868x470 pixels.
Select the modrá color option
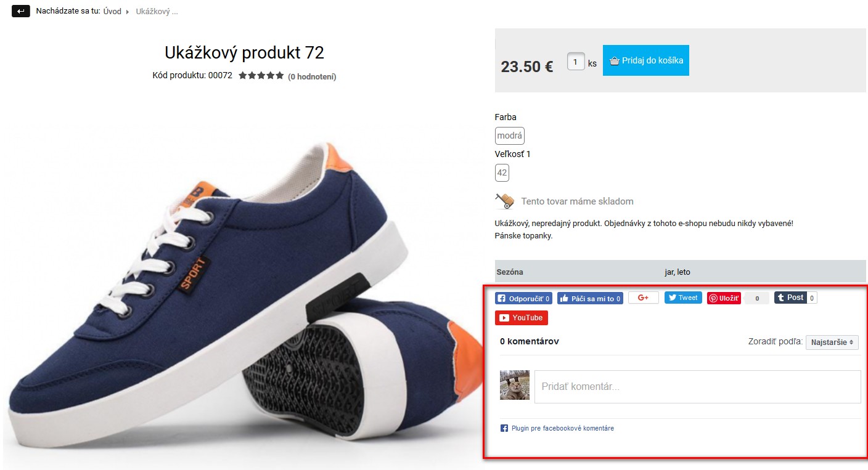(x=509, y=136)
